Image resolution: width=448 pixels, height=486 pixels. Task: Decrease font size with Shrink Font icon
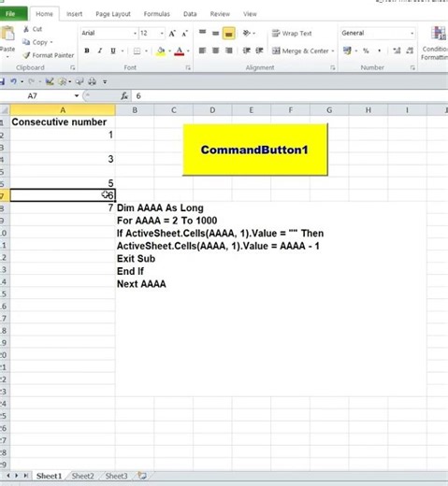click(185, 34)
